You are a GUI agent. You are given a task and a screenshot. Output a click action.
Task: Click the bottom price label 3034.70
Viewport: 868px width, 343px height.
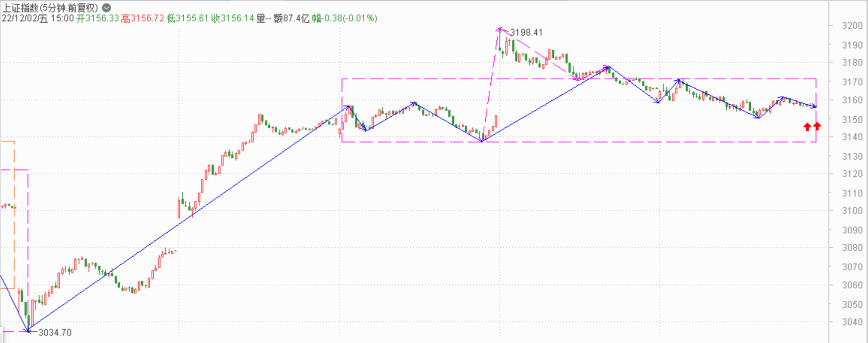(x=55, y=332)
